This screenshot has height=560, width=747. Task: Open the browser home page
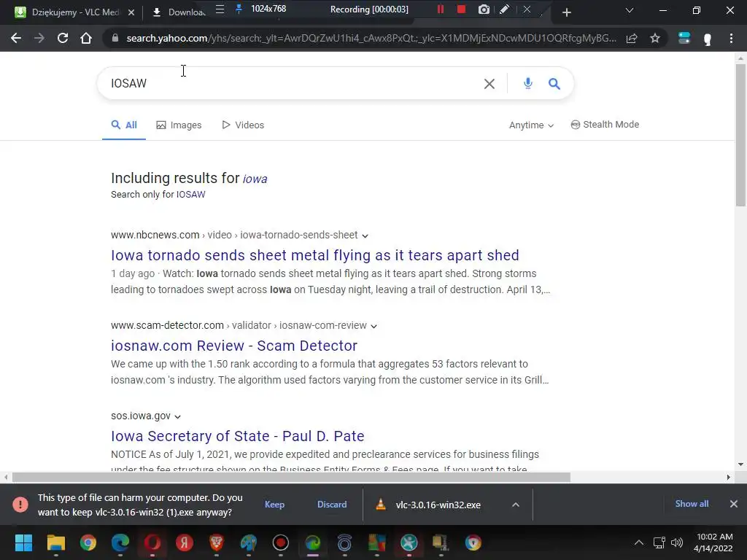tap(86, 38)
